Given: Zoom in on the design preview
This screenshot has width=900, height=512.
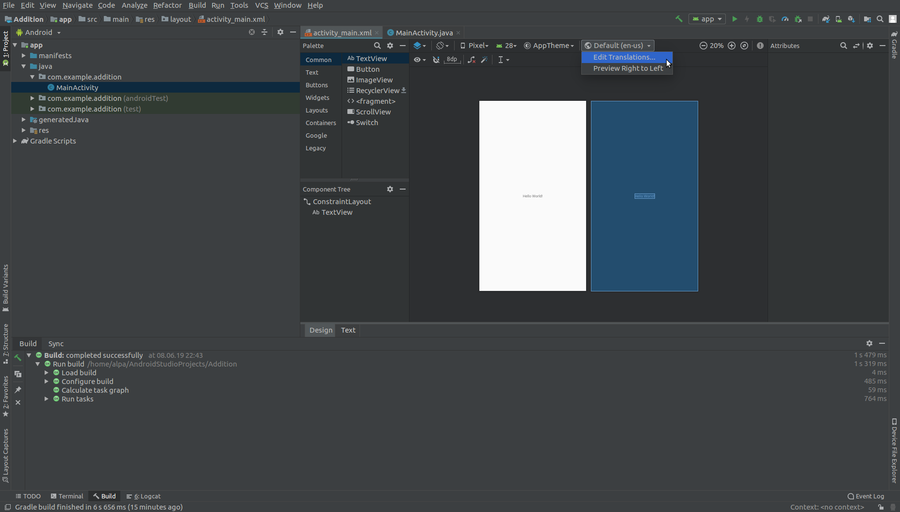Looking at the screenshot, I should coord(732,46).
